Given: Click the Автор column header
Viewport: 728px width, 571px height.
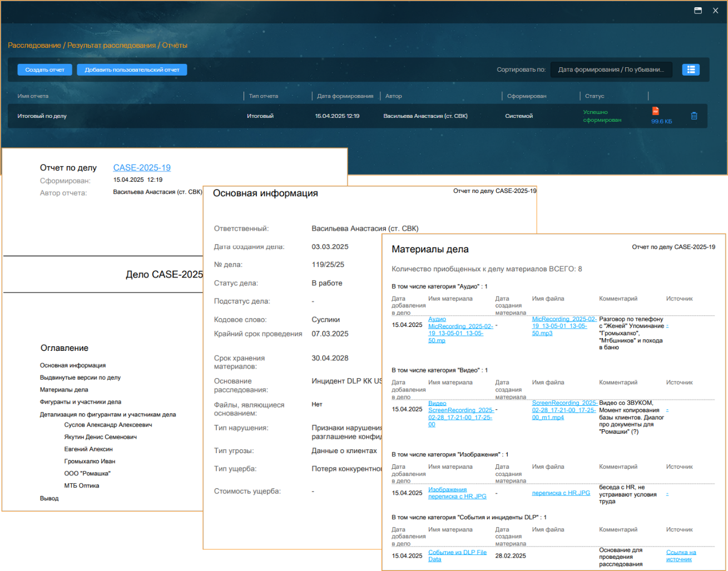Looking at the screenshot, I should pos(394,96).
